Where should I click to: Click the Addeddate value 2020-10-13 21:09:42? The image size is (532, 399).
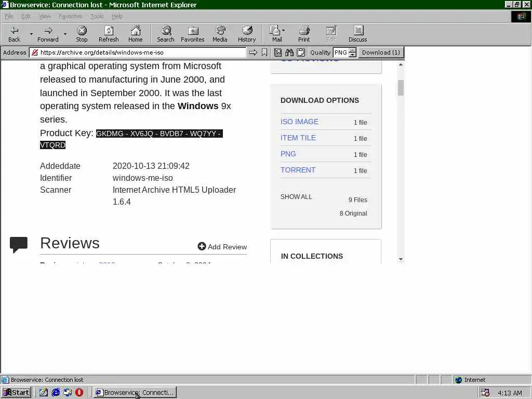151,166
